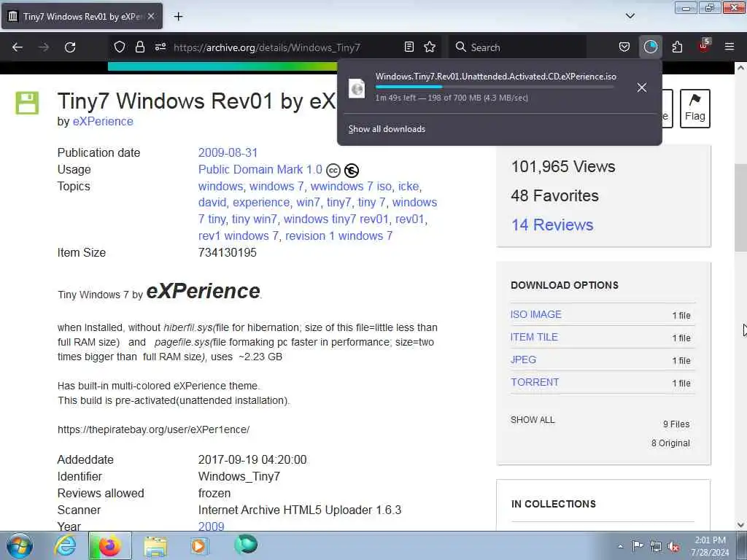
Task: Open Windows Explorer folder on taskbar
Action: 155,545
